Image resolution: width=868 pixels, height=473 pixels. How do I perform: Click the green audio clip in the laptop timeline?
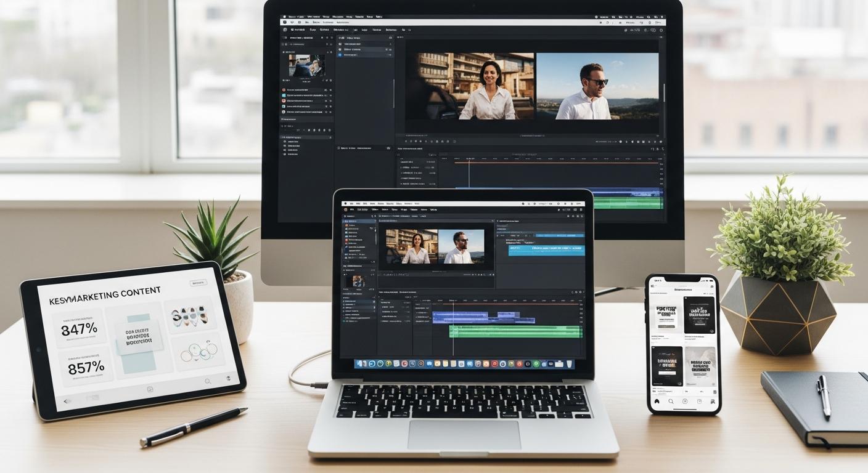[515, 331]
